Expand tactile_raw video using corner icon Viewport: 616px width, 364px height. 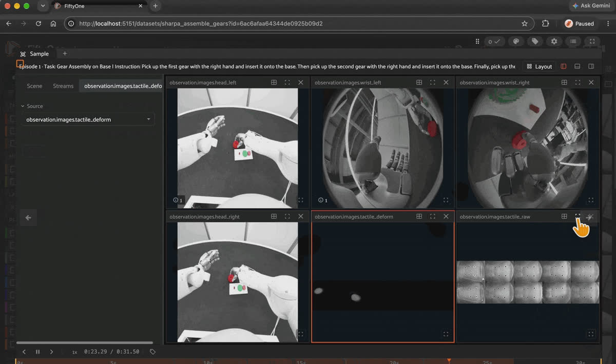point(591,334)
